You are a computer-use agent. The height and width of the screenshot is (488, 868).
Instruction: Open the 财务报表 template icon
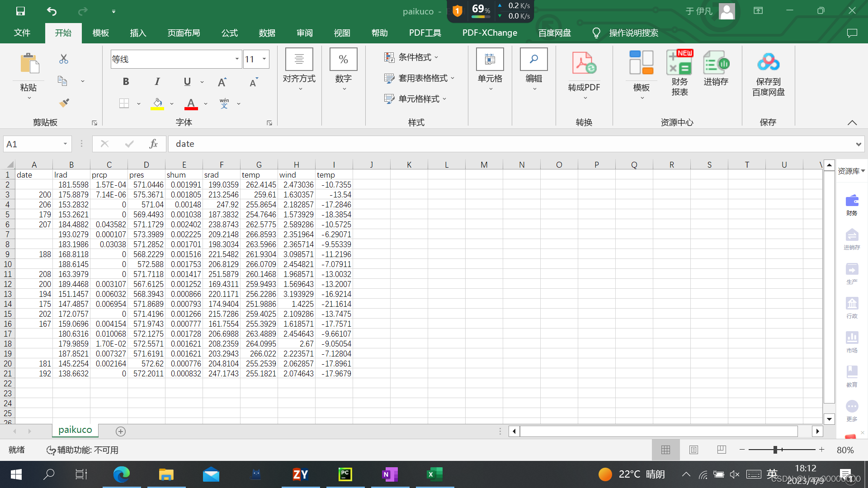679,63
